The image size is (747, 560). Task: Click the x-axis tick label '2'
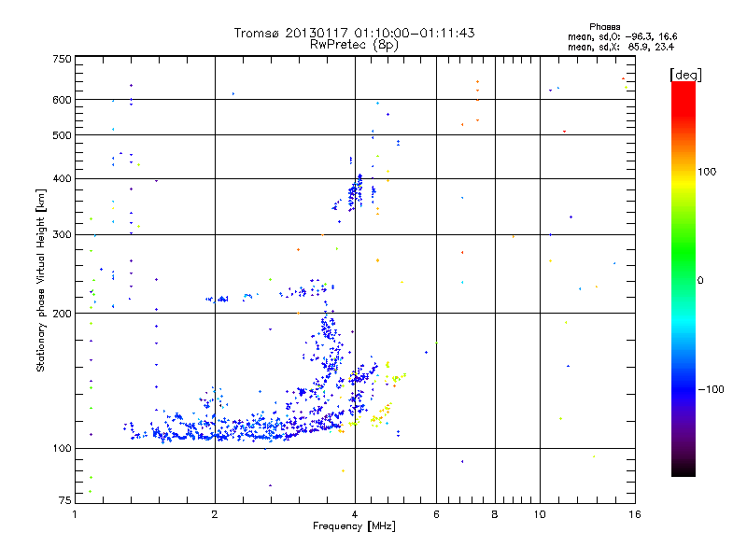(215, 514)
